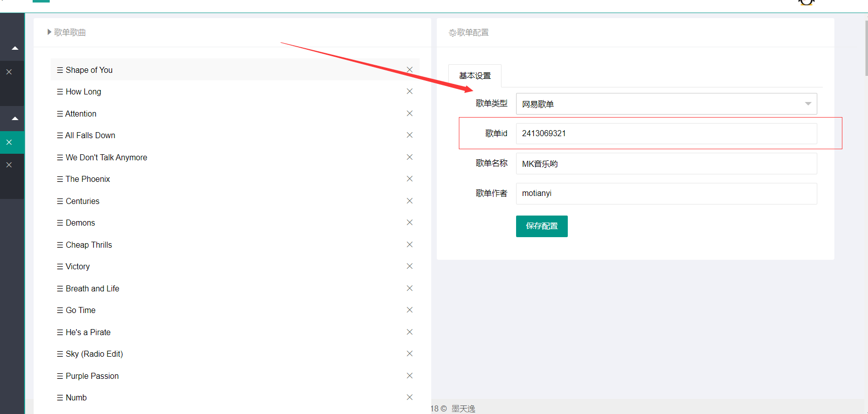The width and height of the screenshot is (868, 414).
Task: Edit the 歌单作者 field containing motianyi
Action: coord(666,193)
